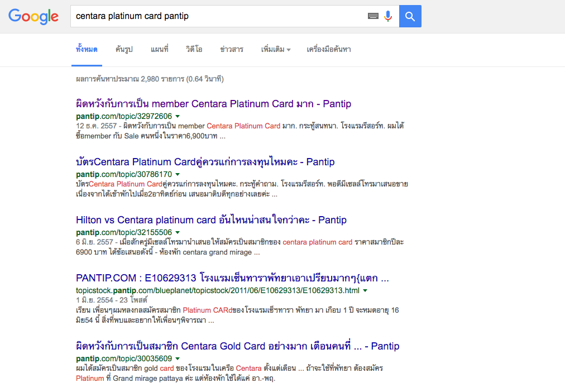The image size is (565, 392).
Task: Expand dropdown arrow beside pantip.com/topic/30786170
Action: point(178,174)
